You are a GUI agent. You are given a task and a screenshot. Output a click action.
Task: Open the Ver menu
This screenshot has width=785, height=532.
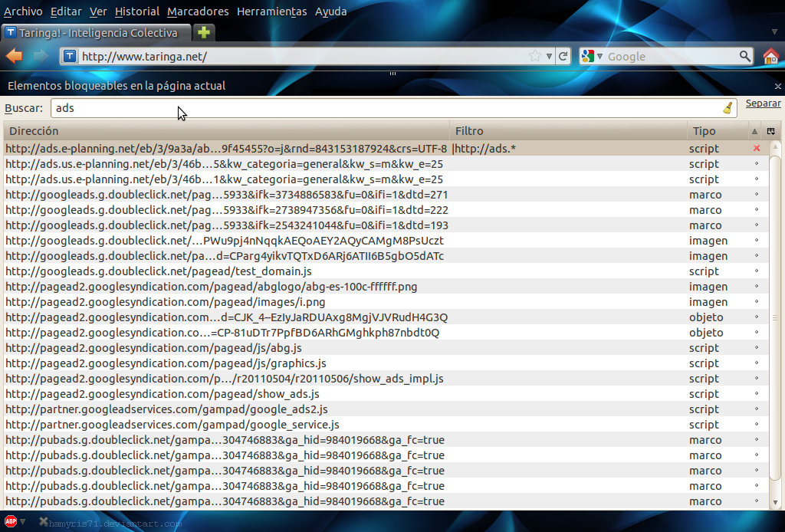[x=98, y=11]
